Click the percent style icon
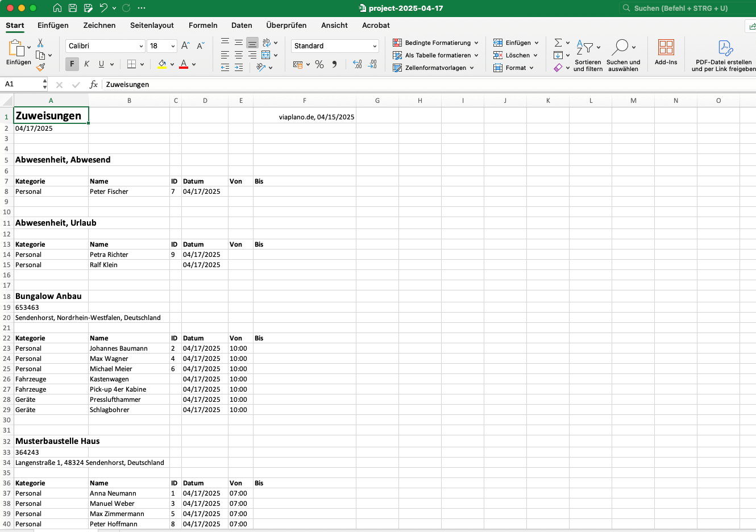 (x=319, y=64)
